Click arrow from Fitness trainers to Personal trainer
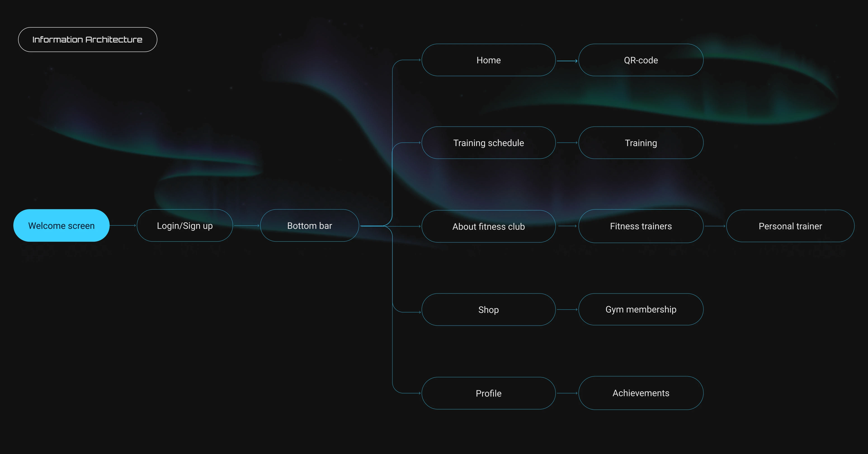This screenshot has width=868, height=454. pyautogui.click(x=715, y=226)
